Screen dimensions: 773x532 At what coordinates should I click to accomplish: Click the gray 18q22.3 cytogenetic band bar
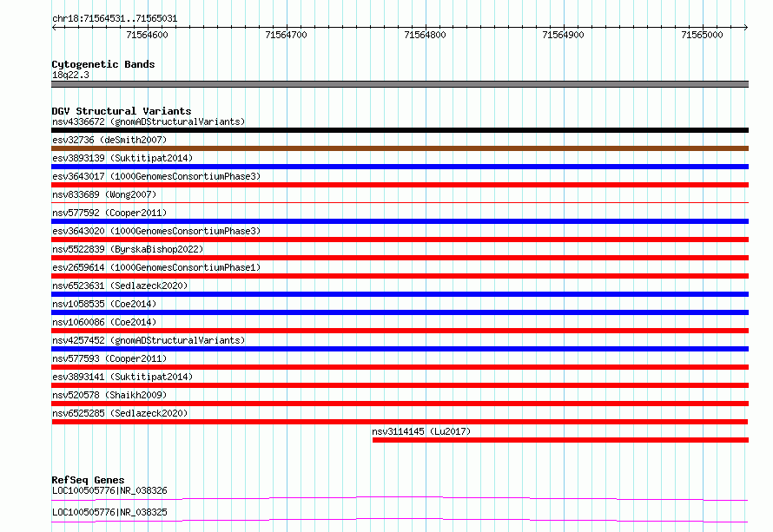point(400,84)
